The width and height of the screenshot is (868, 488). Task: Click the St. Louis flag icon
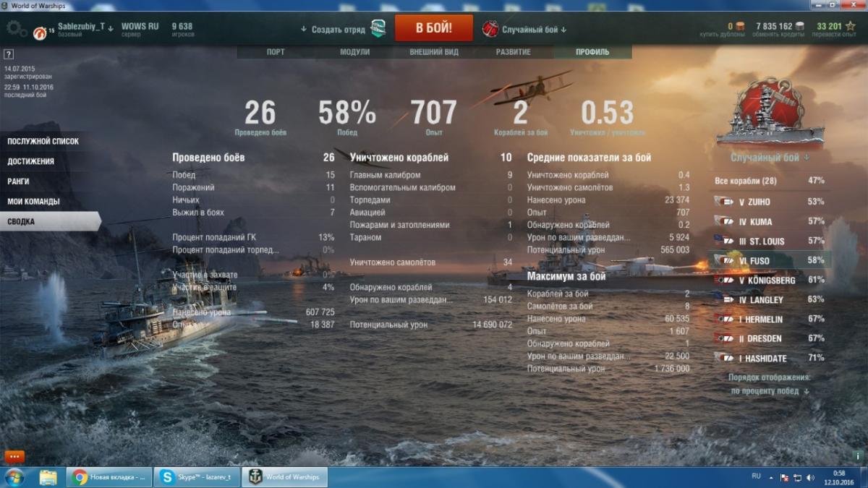723,241
